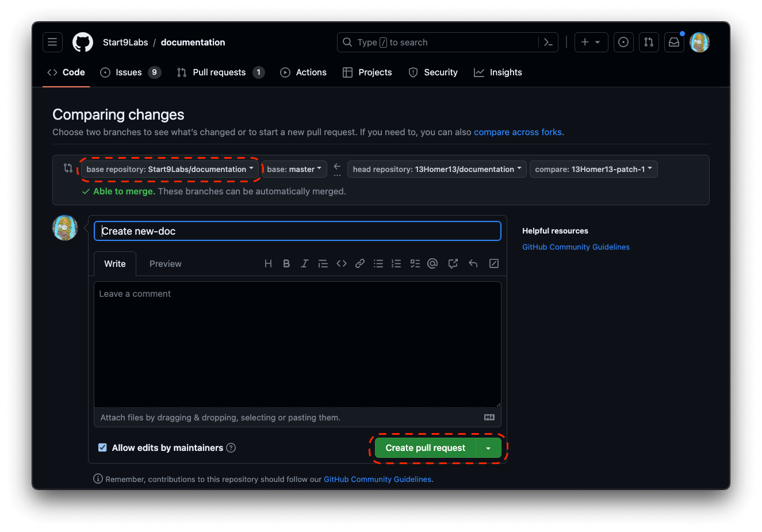The height and width of the screenshot is (532, 762).
Task: Toggle italic text formatting
Action: pyautogui.click(x=305, y=263)
